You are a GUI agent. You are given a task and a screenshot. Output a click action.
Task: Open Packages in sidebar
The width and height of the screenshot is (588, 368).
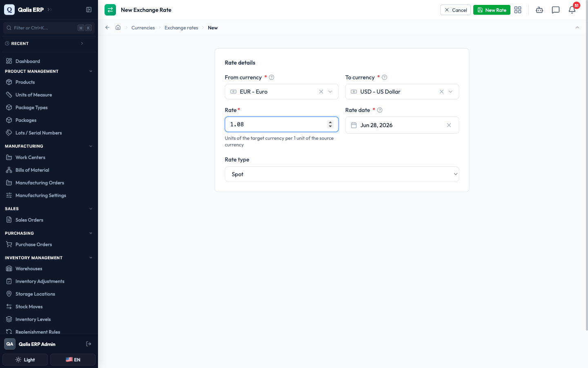[49, 120]
